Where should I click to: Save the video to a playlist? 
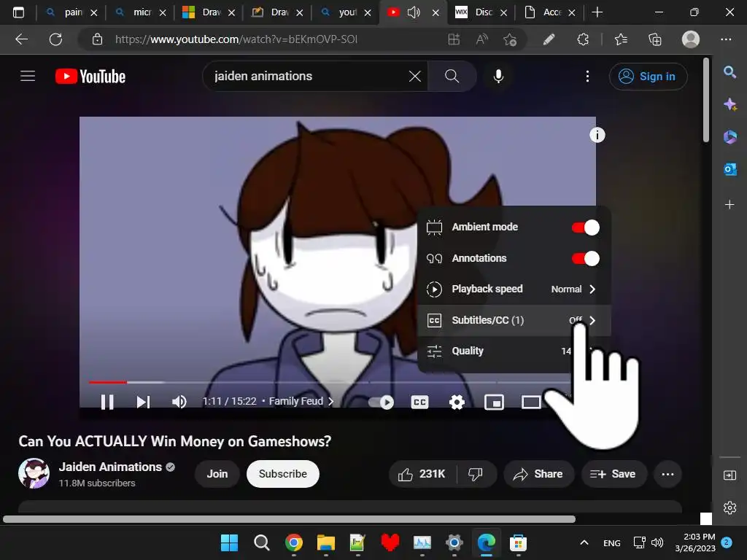click(613, 474)
